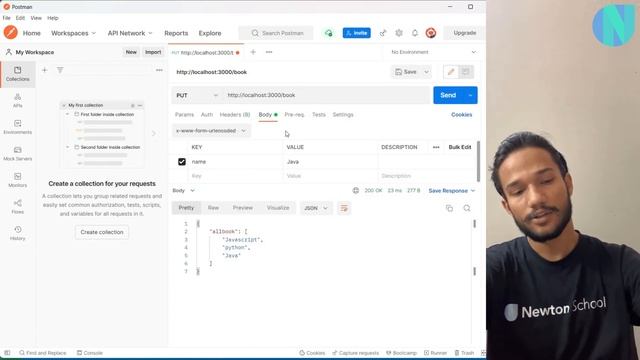
Task: Copy the response with the copy icon
Action: 449,209
